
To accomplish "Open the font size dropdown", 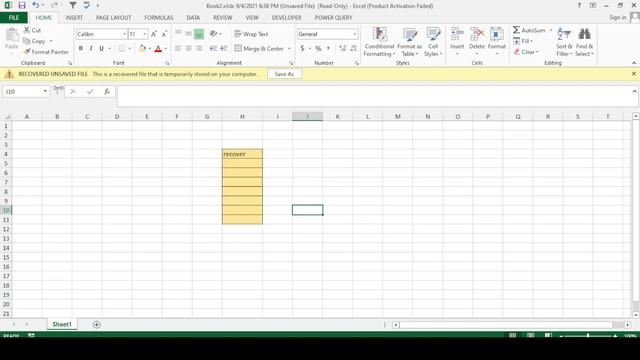I will tap(144, 34).
